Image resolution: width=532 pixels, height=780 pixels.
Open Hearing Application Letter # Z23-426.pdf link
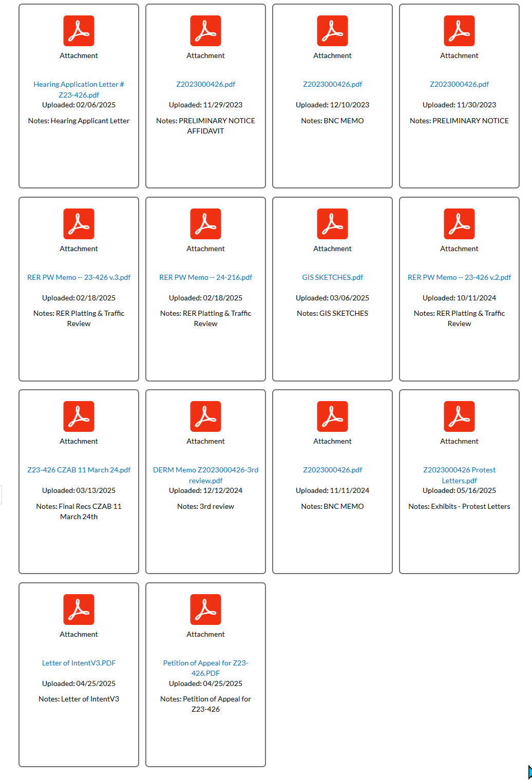point(79,89)
